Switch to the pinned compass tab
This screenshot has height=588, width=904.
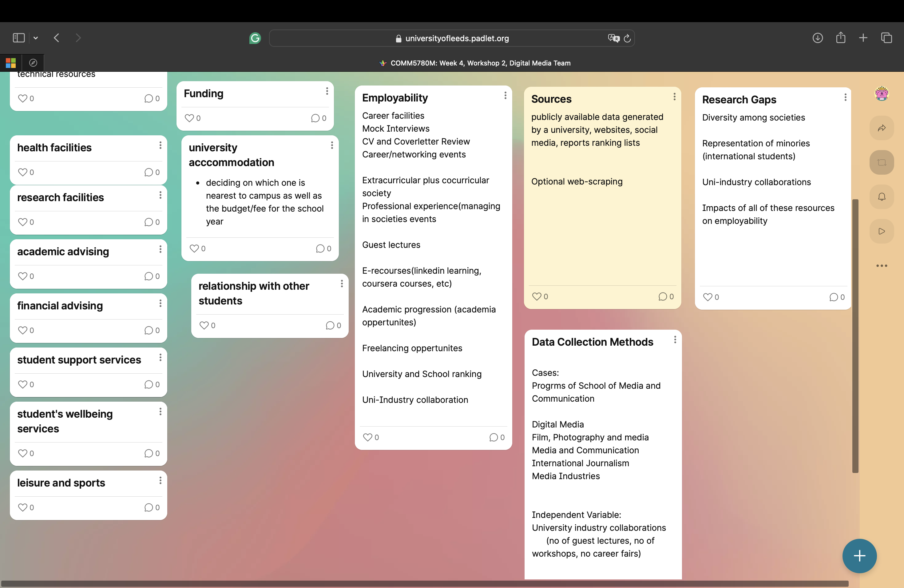click(x=33, y=63)
